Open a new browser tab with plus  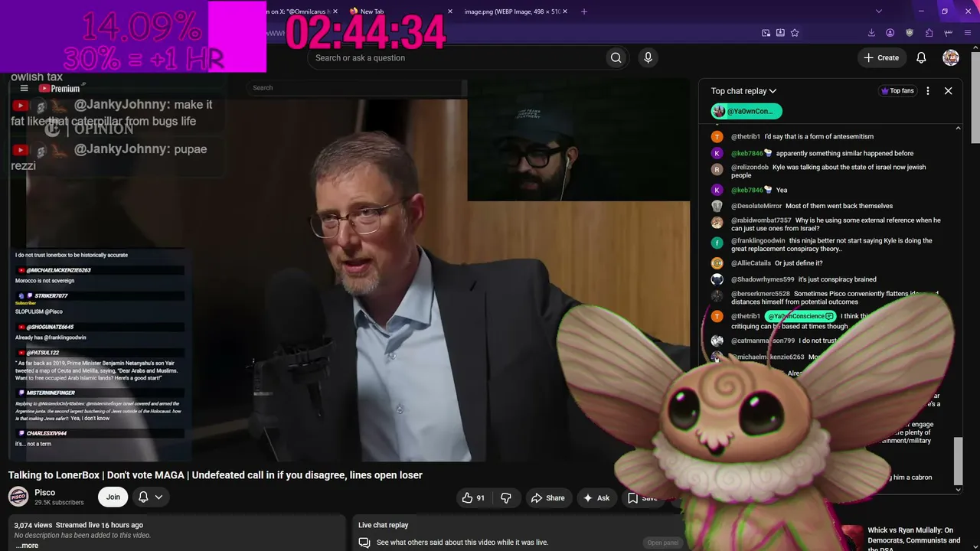[584, 11]
